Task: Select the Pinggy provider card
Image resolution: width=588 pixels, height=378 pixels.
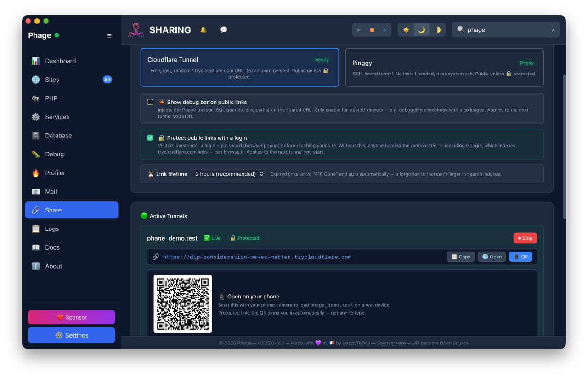Action: (x=444, y=67)
